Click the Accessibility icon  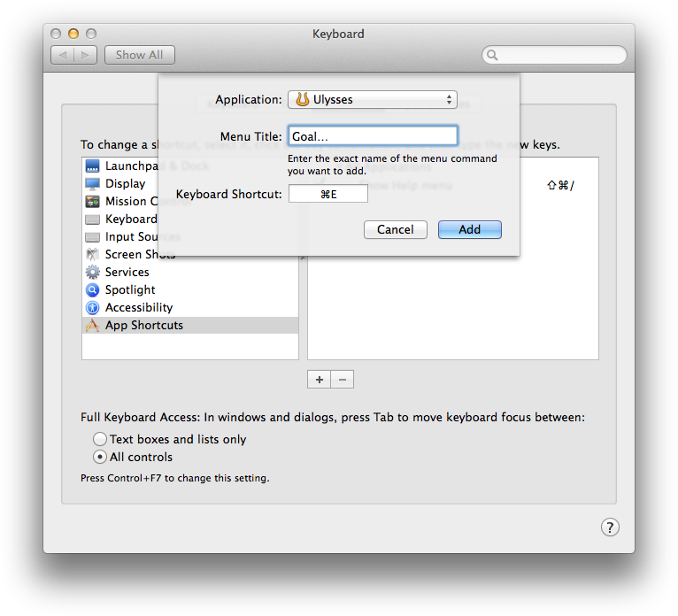tap(93, 307)
